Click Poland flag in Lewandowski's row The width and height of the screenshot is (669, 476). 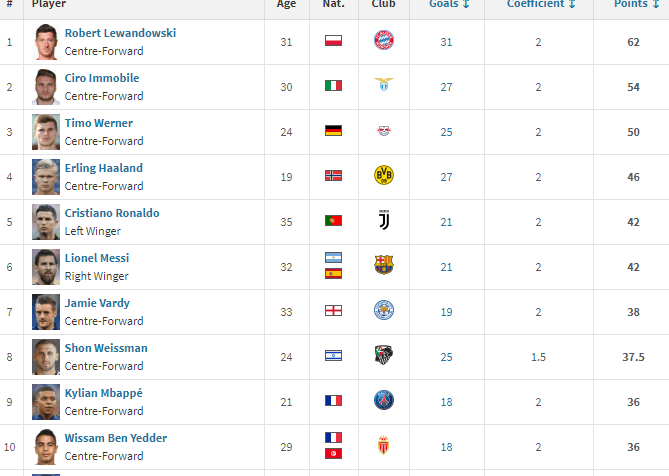[x=333, y=41]
